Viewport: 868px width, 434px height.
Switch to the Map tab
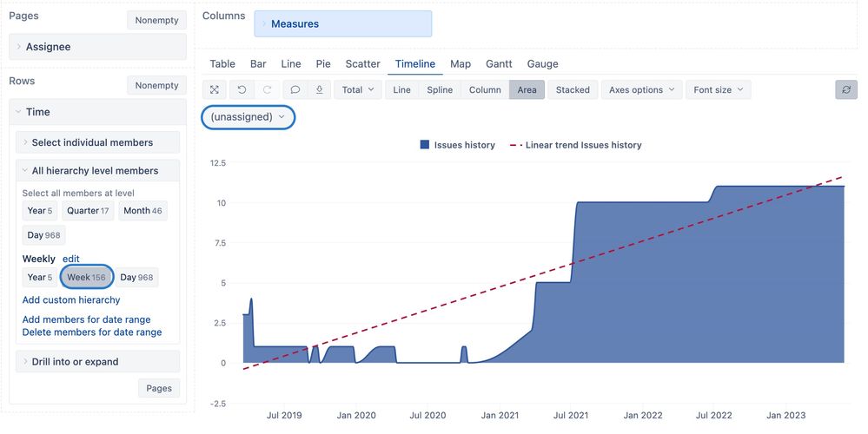[x=460, y=64]
